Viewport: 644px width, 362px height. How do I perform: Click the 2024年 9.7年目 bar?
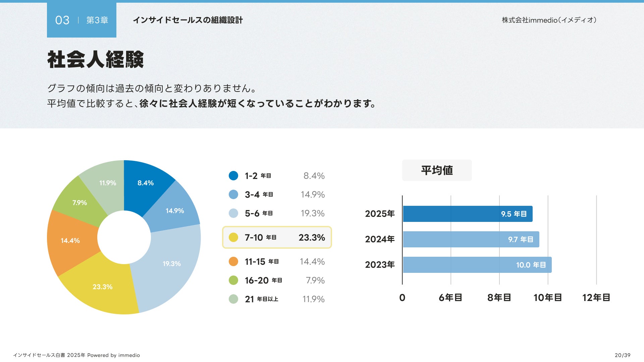pyautogui.click(x=471, y=239)
